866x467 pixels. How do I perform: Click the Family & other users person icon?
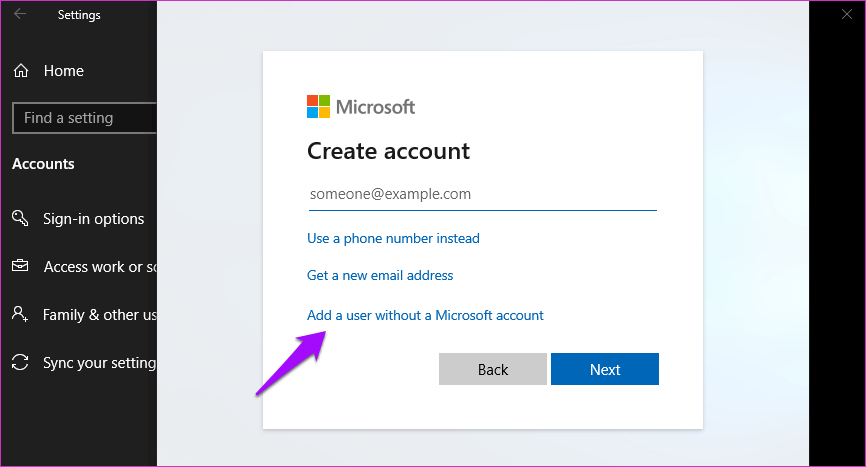click(x=20, y=314)
